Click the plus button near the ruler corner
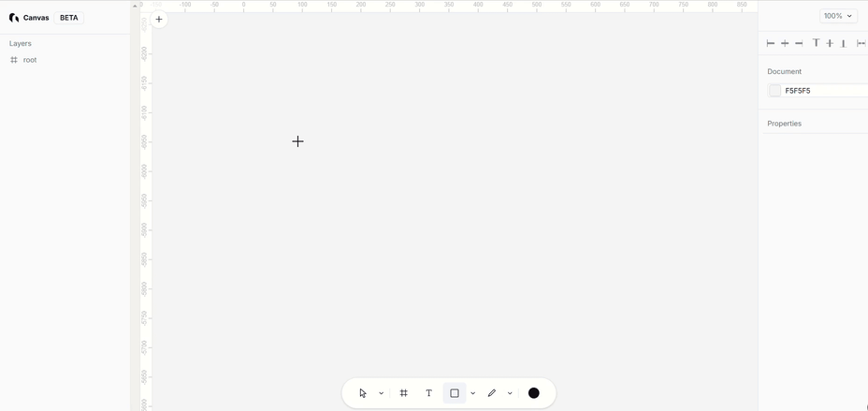This screenshot has width=868, height=411. pos(159,20)
